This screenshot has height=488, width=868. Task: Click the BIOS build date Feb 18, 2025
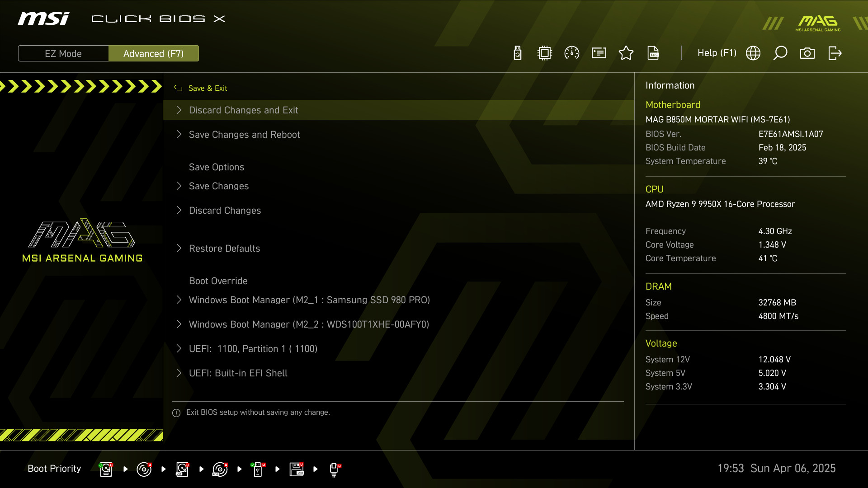pyautogui.click(x=782, y=148)
